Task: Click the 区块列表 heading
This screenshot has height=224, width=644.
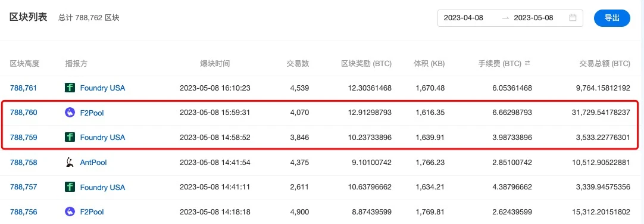Action: pos(29,17)
